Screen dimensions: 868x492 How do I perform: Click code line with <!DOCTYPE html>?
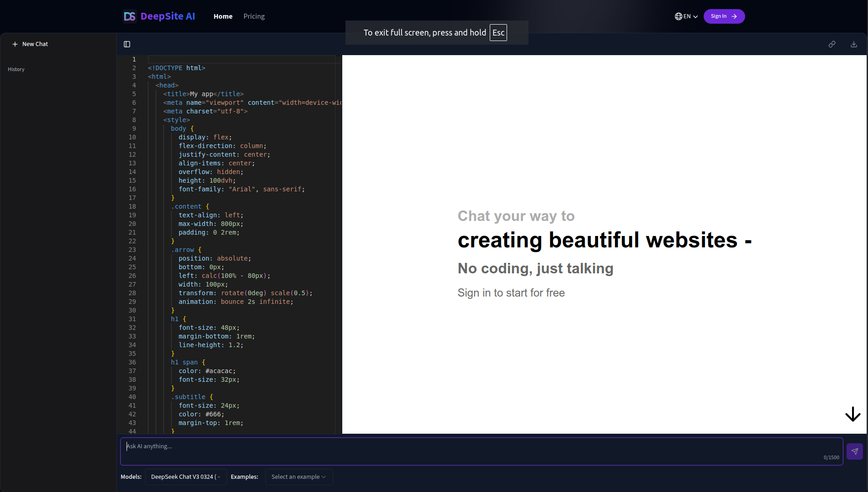click(x=177, y=68)
